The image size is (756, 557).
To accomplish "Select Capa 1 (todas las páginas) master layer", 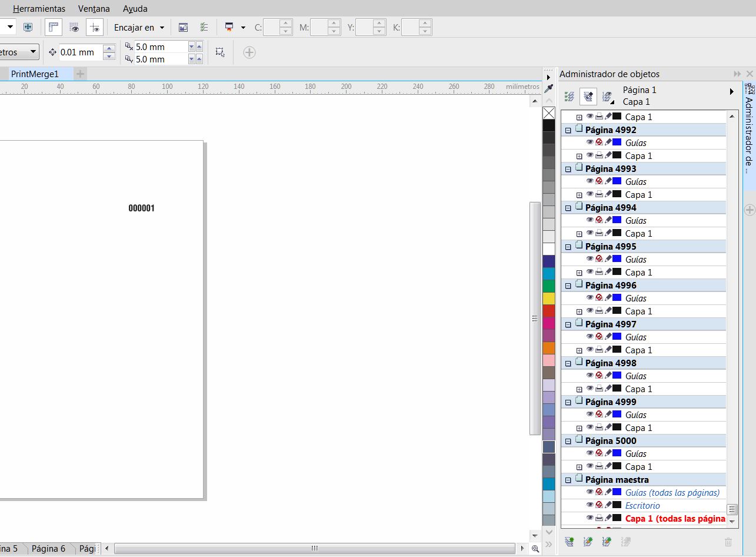I will pyautogui.click(x=675, y=518).
